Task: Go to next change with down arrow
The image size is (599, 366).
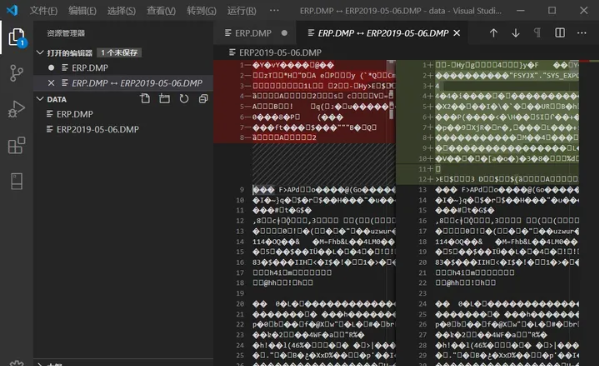Action: click(516, 33)
